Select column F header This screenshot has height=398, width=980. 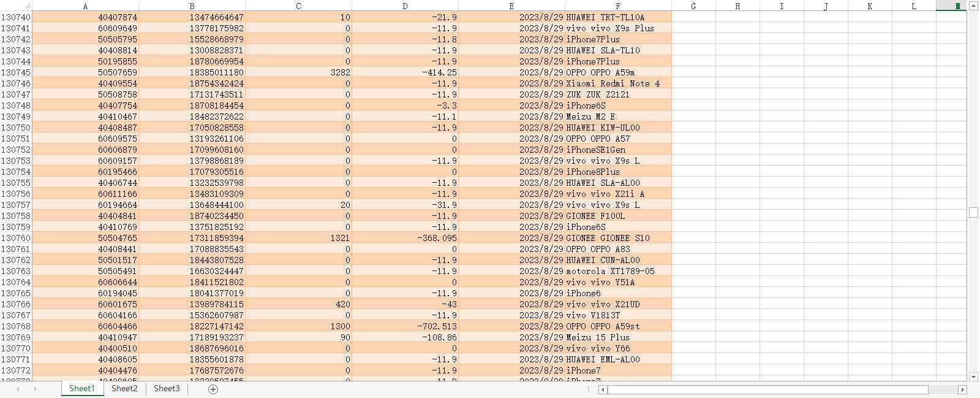pos(618,6)
